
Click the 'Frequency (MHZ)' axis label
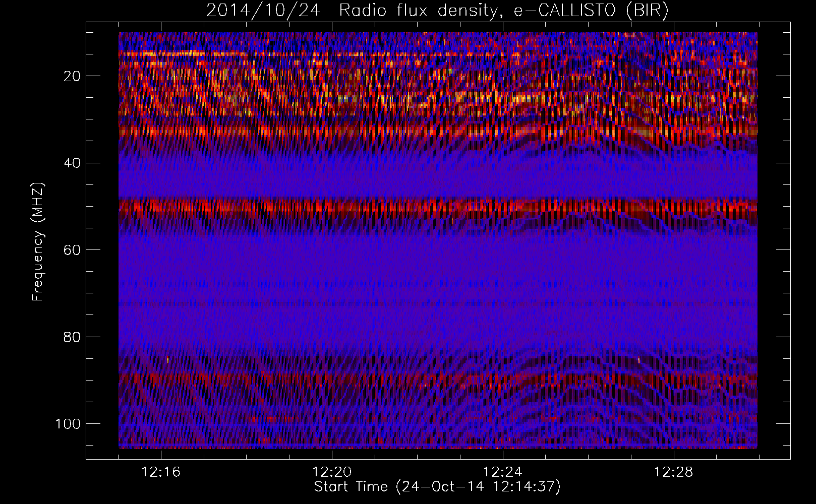38,242
